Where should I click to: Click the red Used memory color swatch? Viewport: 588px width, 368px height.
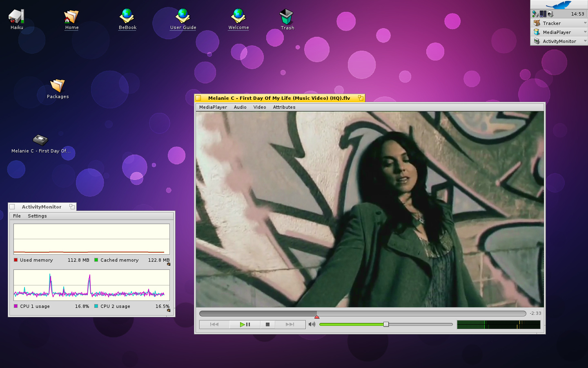click(16, 260)
